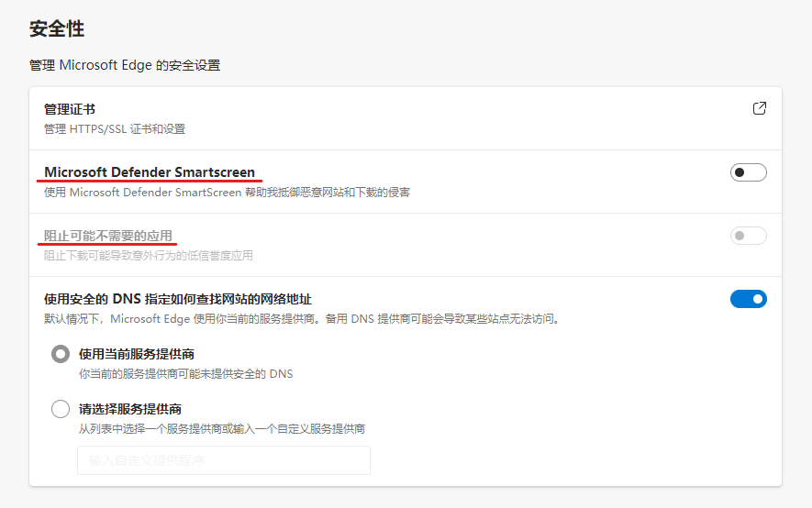Turn off the 使用安全的 DNS toggle

pos(749,299)
